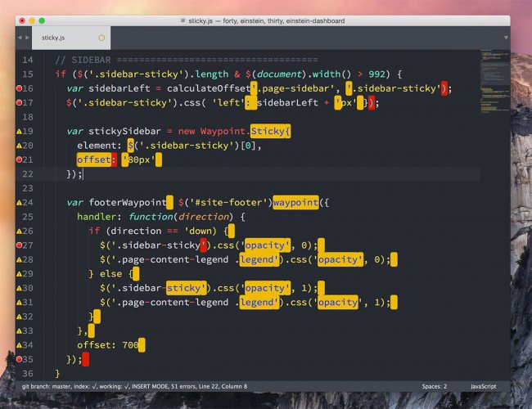The height and width of the screenshot is (409, 532).
Task: Click 'footerWaypoint' variable on line 24
Action: pyautogui.click(x=128, y=203)
